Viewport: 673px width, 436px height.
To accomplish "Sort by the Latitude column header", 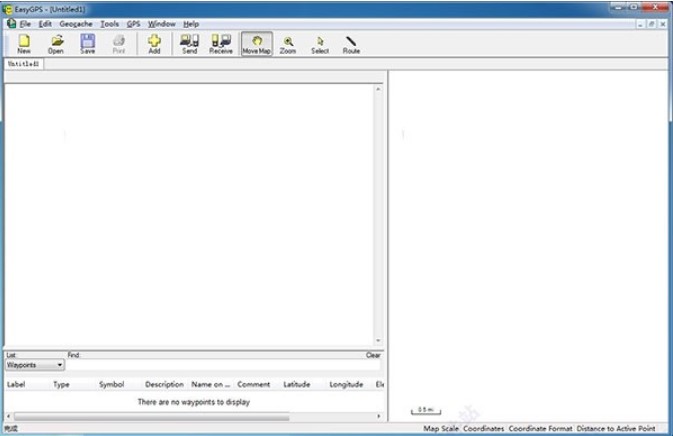I will pyautogui.click(x=297, y=385).
